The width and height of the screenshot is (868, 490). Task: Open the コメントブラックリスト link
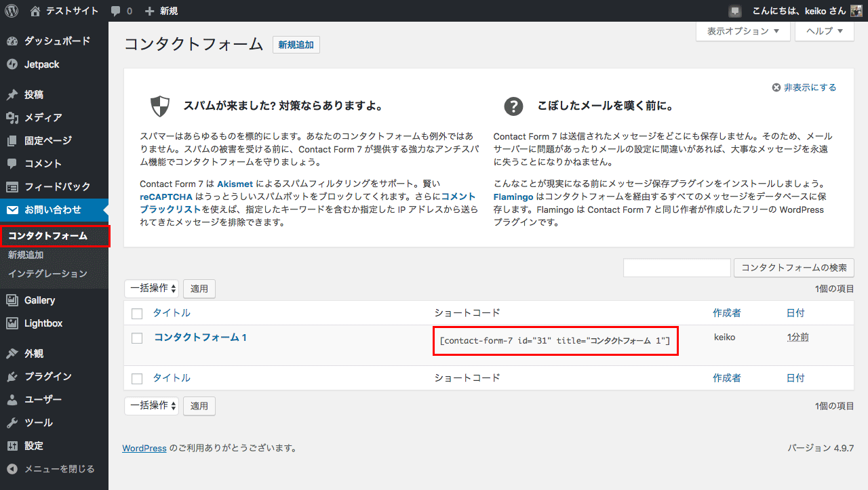point(458,197)
